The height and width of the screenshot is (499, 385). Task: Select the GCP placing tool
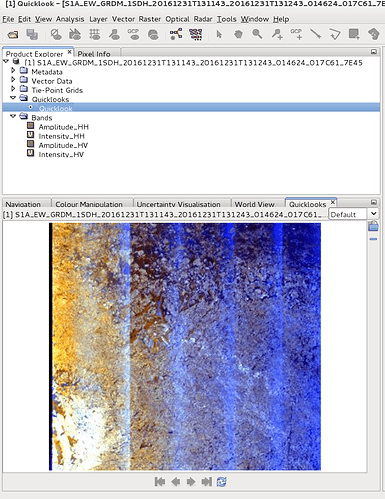296,34
